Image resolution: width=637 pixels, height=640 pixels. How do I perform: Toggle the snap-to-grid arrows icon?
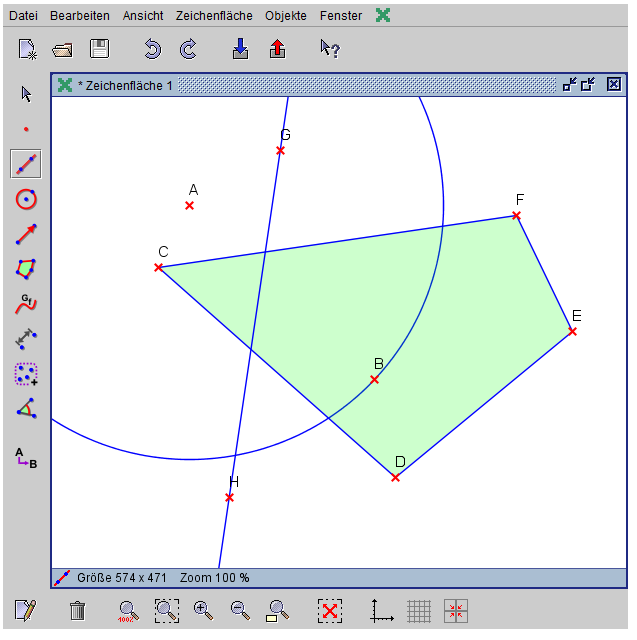pyautogui.click(x=456, y=611)
